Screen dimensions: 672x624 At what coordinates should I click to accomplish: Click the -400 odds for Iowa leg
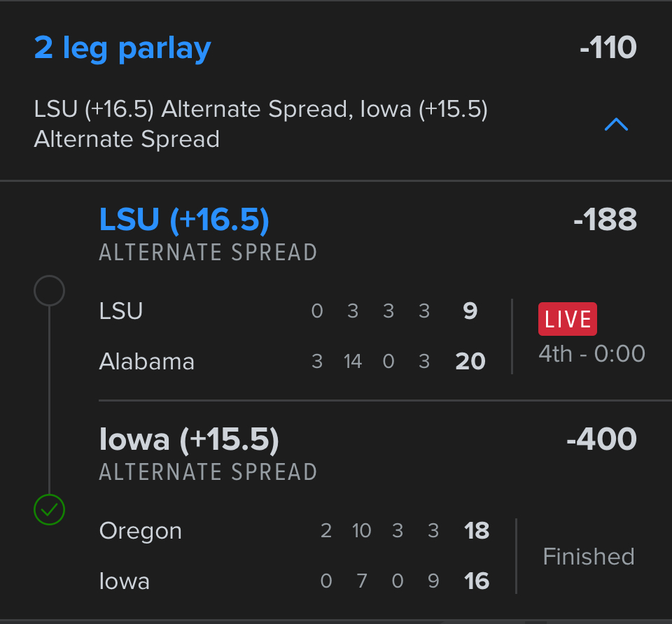click(x=601, y=439)
